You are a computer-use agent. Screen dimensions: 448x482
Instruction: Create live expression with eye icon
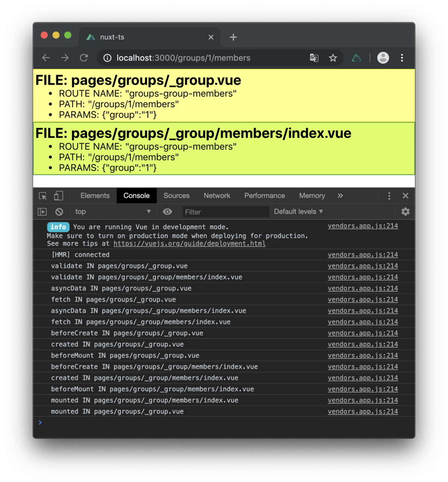[x=168, y=212]
